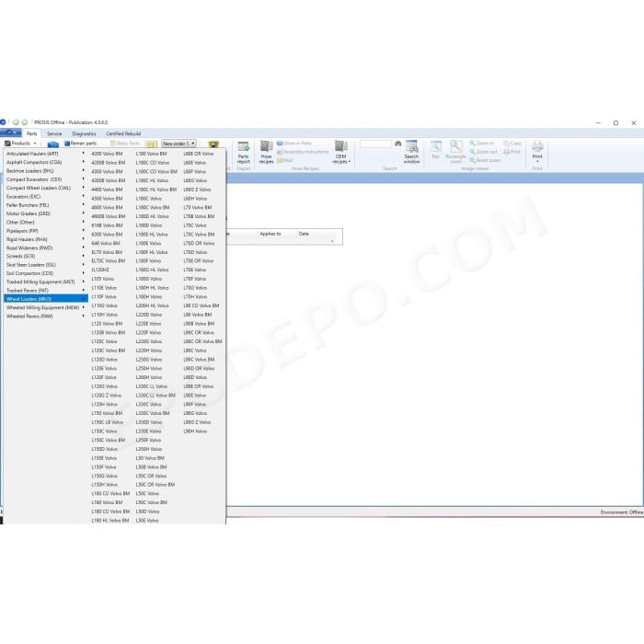Click the Mail item in Hose Recipes group
This screenshot has width=644, height=644.
tap(285, 160)
